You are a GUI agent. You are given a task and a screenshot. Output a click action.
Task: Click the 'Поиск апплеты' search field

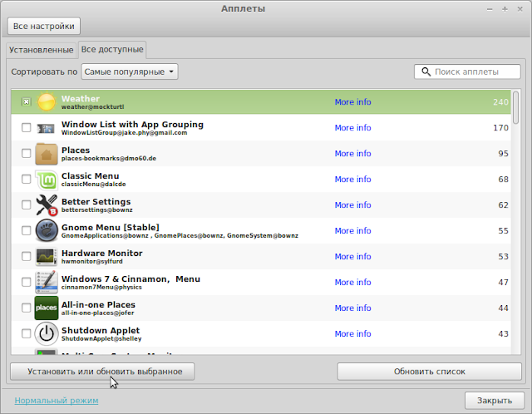(467, 71)
